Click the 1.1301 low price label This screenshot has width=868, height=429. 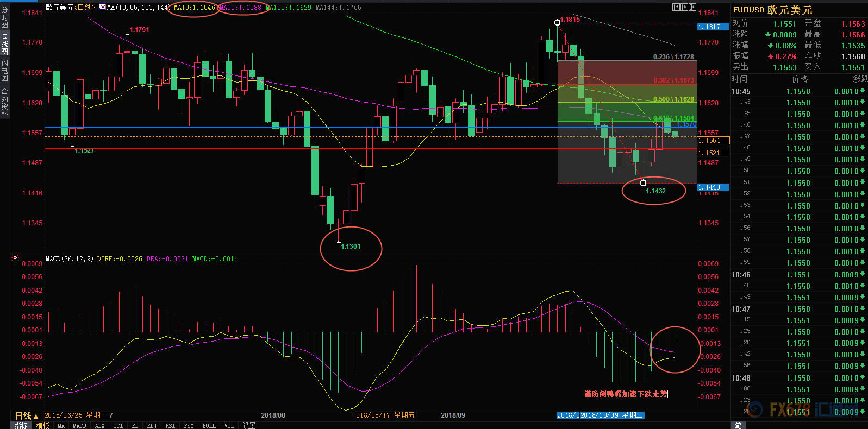(351, 247)
